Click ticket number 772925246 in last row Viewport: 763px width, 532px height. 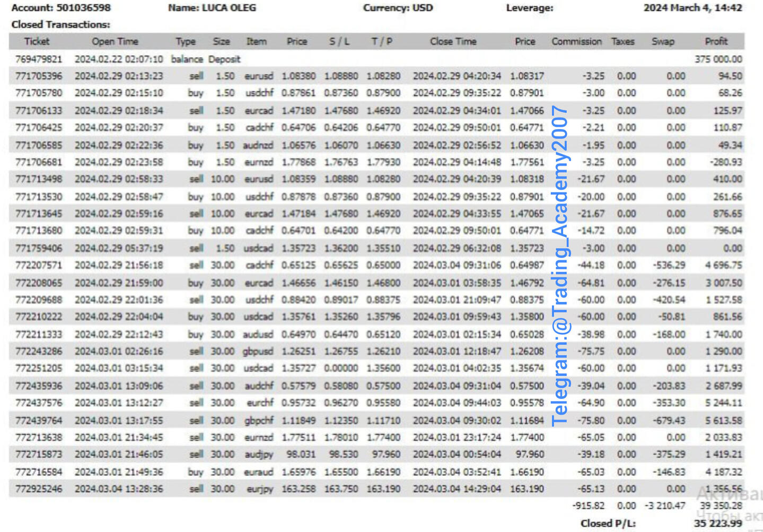(39, 489)
